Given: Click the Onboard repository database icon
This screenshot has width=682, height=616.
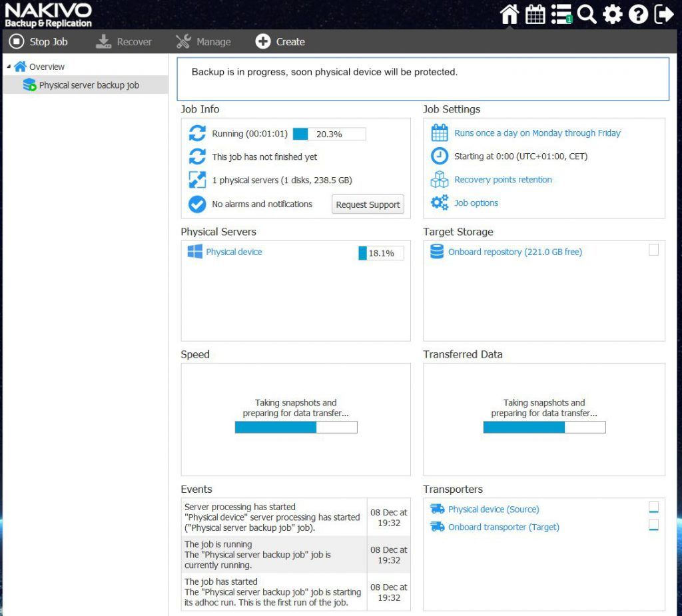Looking at the screenshot, I should click(437, 252).
